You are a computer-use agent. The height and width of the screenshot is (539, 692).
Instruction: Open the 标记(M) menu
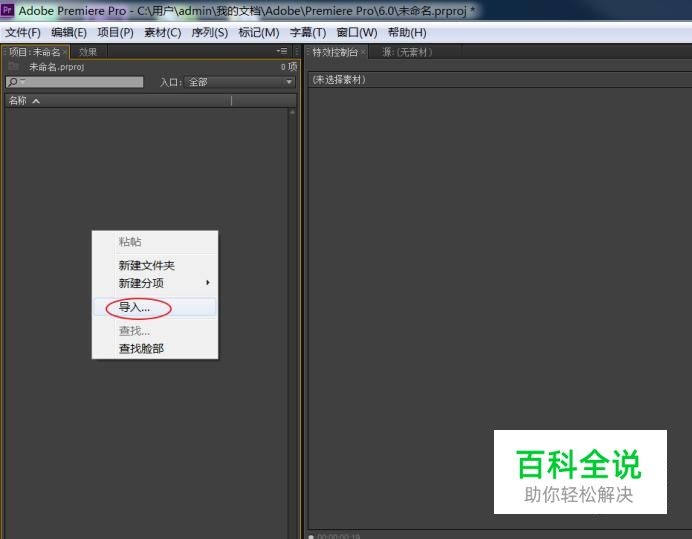pyautogui.click(x=259, y=33)
